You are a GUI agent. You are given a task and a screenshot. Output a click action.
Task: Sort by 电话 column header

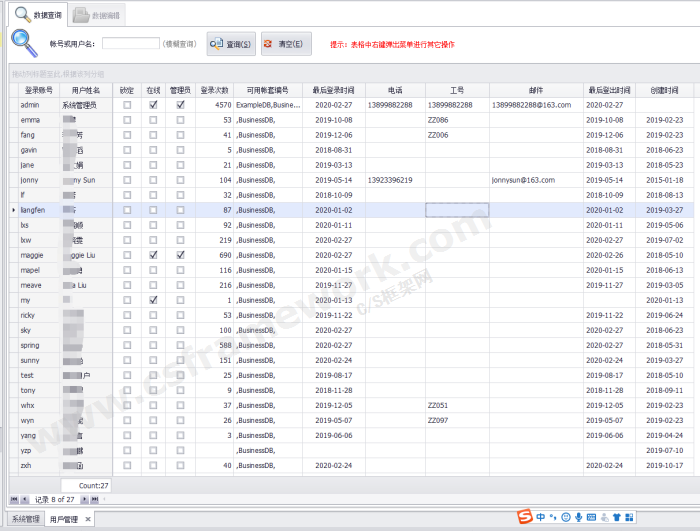click(395, 90)
